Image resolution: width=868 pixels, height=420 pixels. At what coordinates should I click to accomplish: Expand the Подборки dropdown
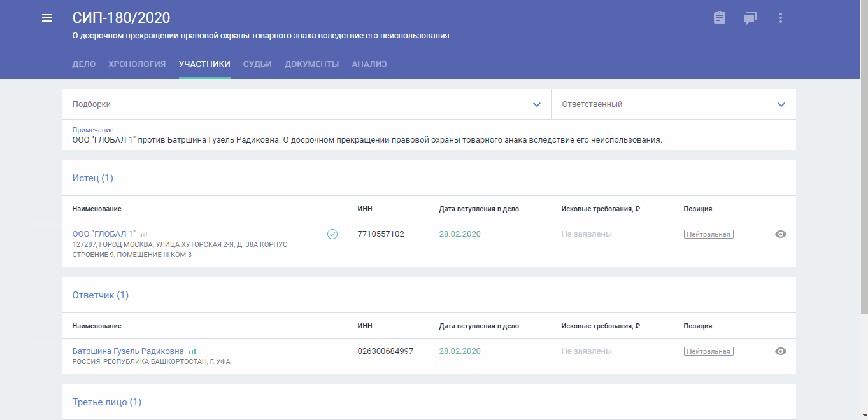click(307, 104)
